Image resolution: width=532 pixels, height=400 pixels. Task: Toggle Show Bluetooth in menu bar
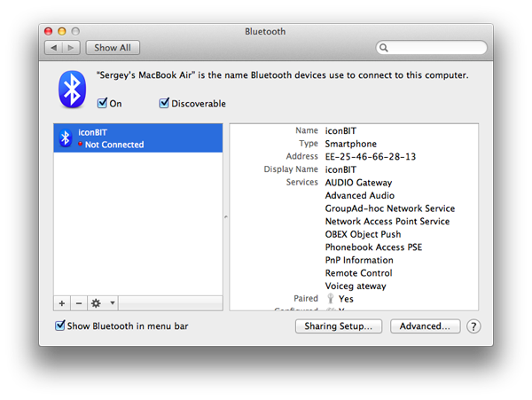pyautogui.click(x=60, y=325)
